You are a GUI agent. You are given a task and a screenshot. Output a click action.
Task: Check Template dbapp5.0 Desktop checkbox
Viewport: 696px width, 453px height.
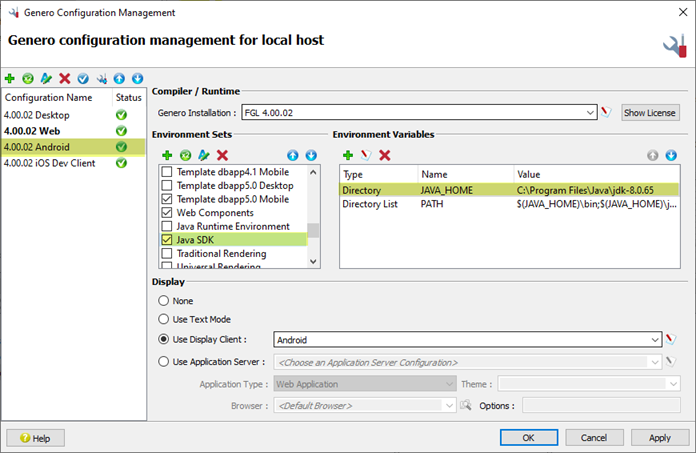pyautogui.click(x=167, y=185)
